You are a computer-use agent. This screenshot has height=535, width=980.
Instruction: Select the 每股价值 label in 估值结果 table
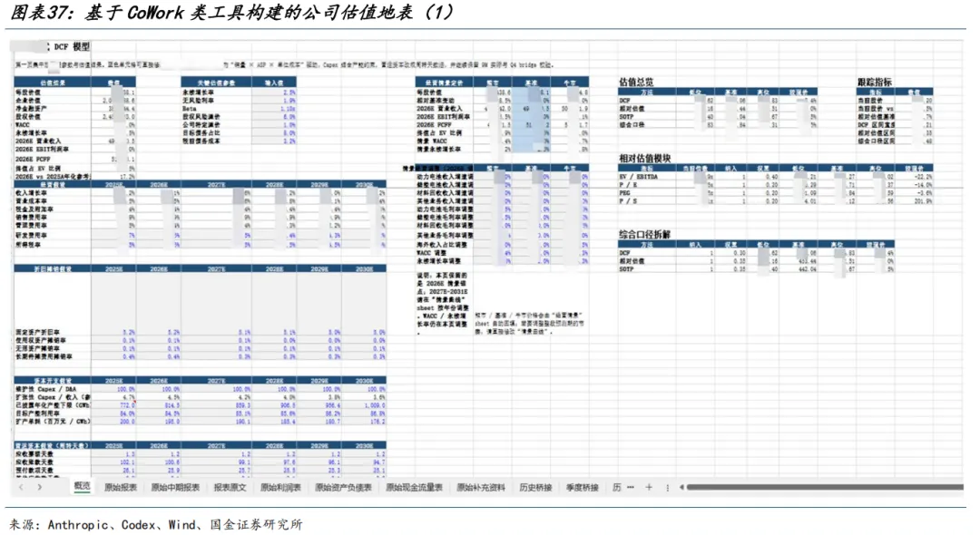(x=28, y=92)
